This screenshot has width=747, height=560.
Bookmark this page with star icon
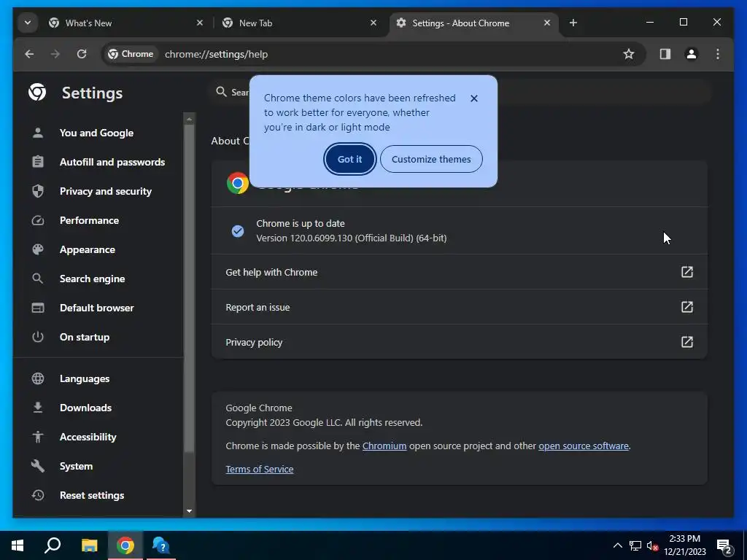(x=629, y=54)
